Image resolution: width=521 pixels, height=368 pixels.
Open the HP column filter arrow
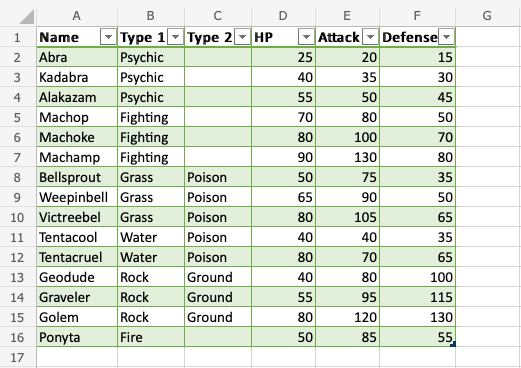(x=306, y=37)
